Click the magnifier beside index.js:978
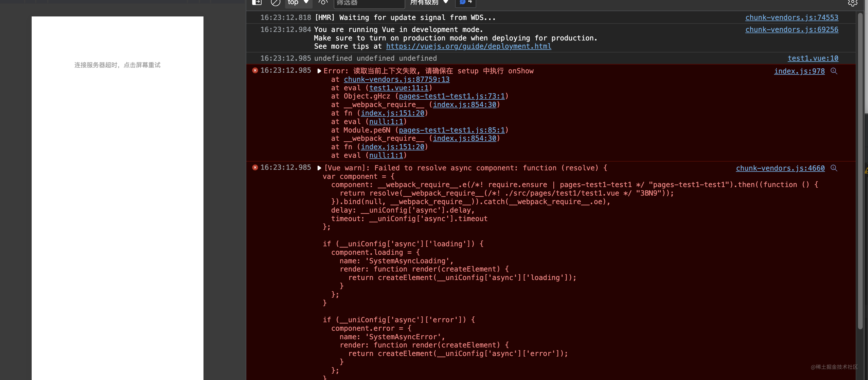The height and width of the screenshot is (380, 868). click(x=834, y=71)
